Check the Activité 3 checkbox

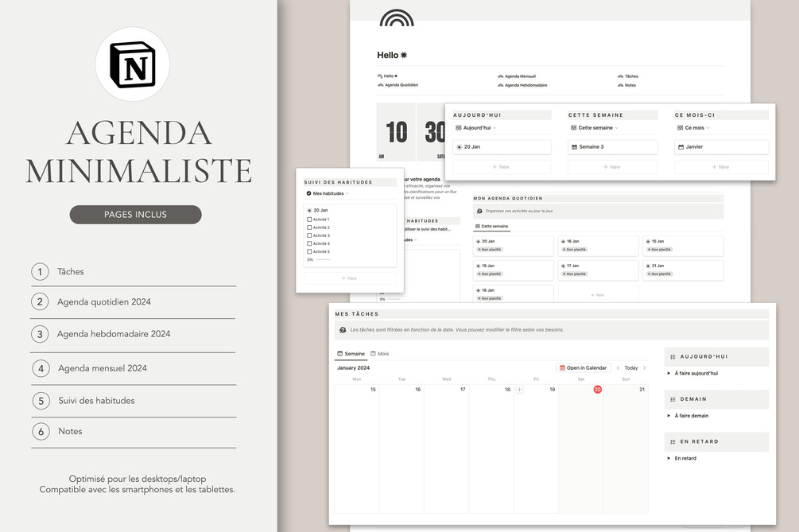(x=309, y=236)
